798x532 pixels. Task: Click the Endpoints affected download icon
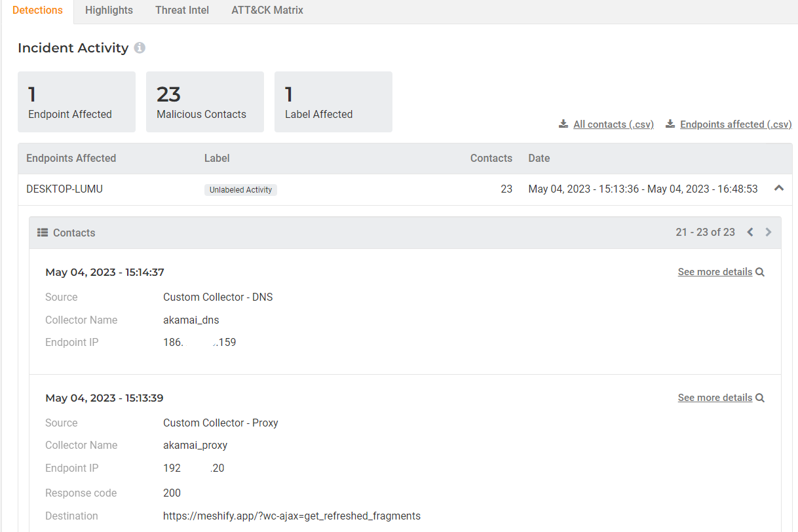(x=670, y=124)
